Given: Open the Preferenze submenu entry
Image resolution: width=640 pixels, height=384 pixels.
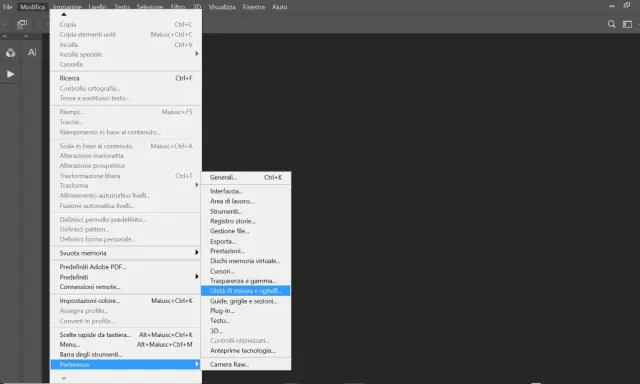Looking at the screenshot, I should [x=126, y=364].
